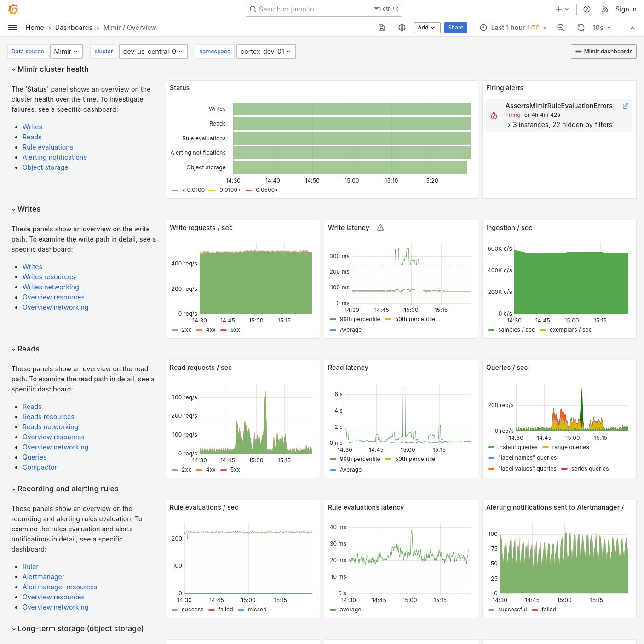Navigate to Dashboards in the breadcrumb
This screenshot has width=644, height=644.
[74, 28]
